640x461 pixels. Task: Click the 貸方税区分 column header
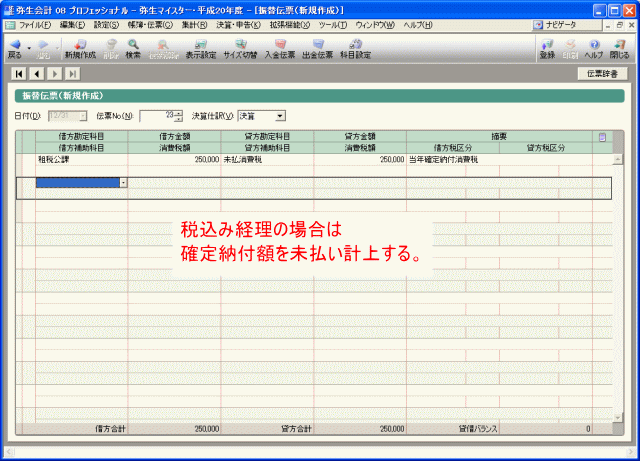point(546,148)
